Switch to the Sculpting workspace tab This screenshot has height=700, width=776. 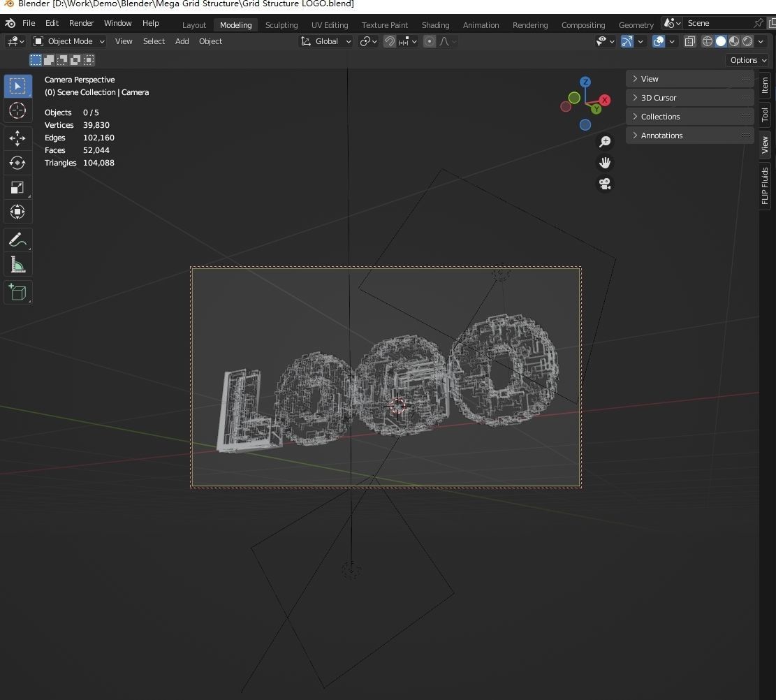click(x=281, y=25)
